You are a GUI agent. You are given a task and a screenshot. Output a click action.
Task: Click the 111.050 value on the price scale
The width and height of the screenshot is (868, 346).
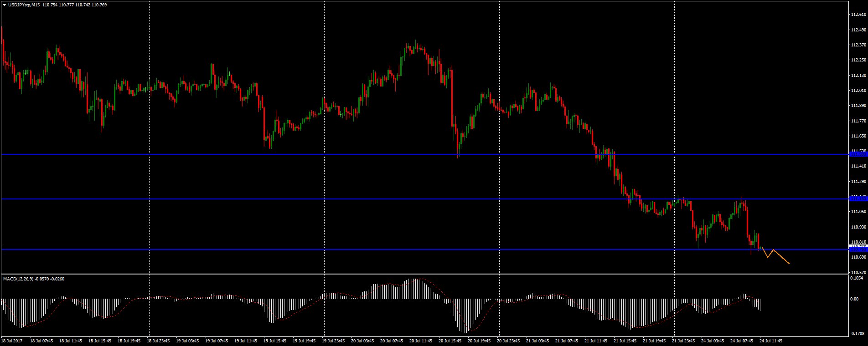(x=858, y=224)
